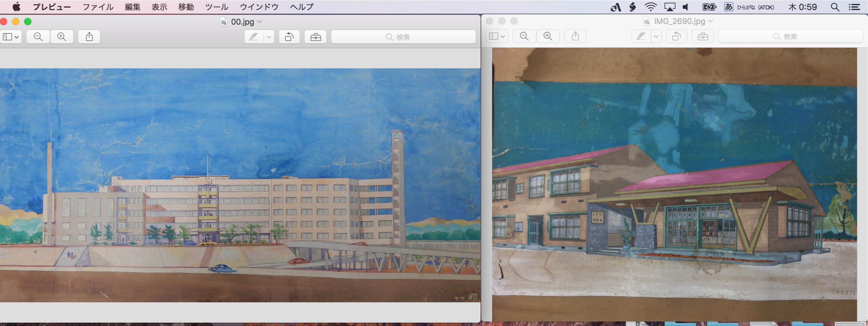This screenshot has width=868, height=326.
Task: Click the 00.jpg file icon in title bar
Action: point(223,22)
